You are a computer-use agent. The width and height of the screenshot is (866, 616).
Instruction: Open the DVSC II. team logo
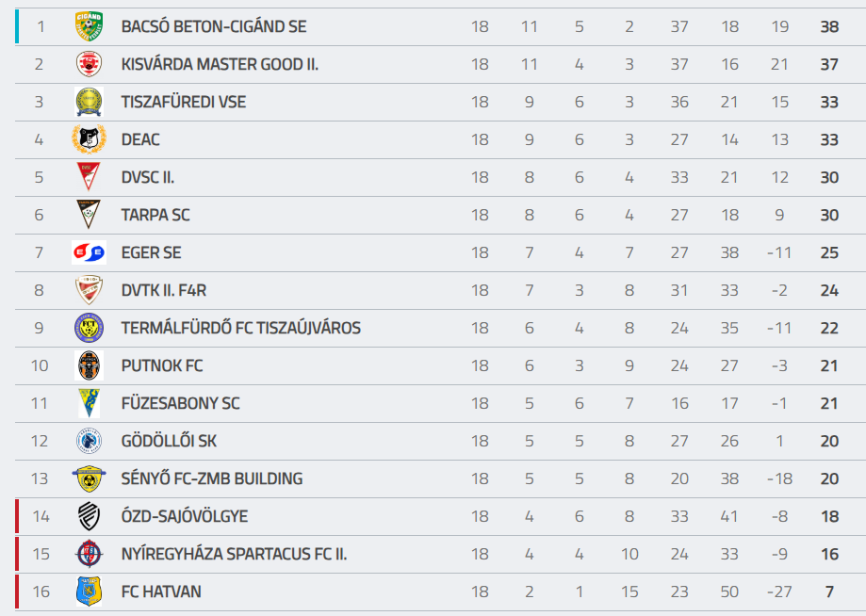90,177
